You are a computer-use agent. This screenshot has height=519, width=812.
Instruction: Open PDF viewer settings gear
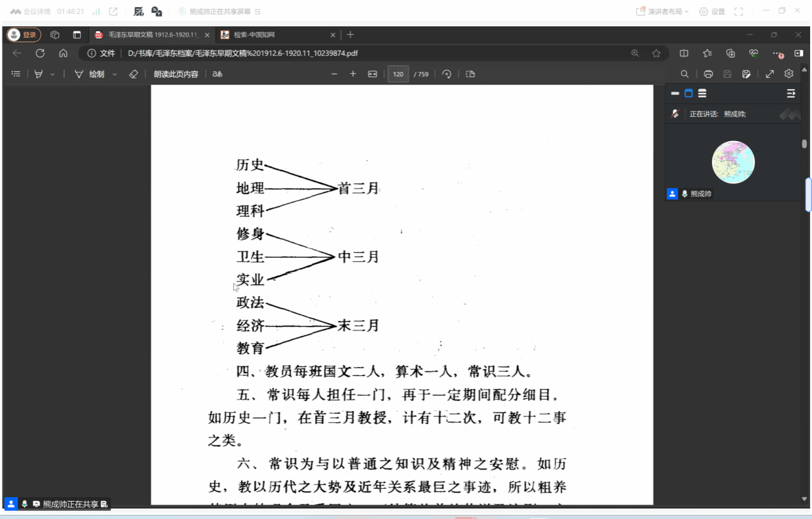click(789, 74)
